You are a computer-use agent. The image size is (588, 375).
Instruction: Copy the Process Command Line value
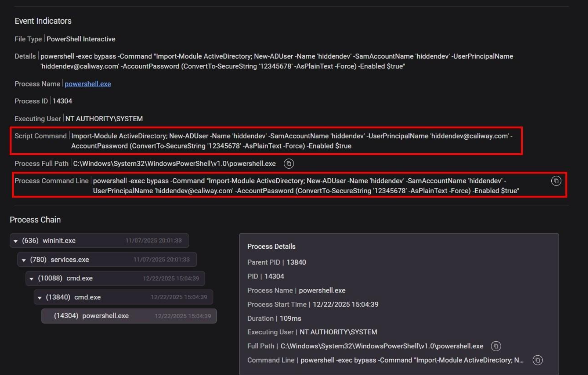[x=556, y=181]
